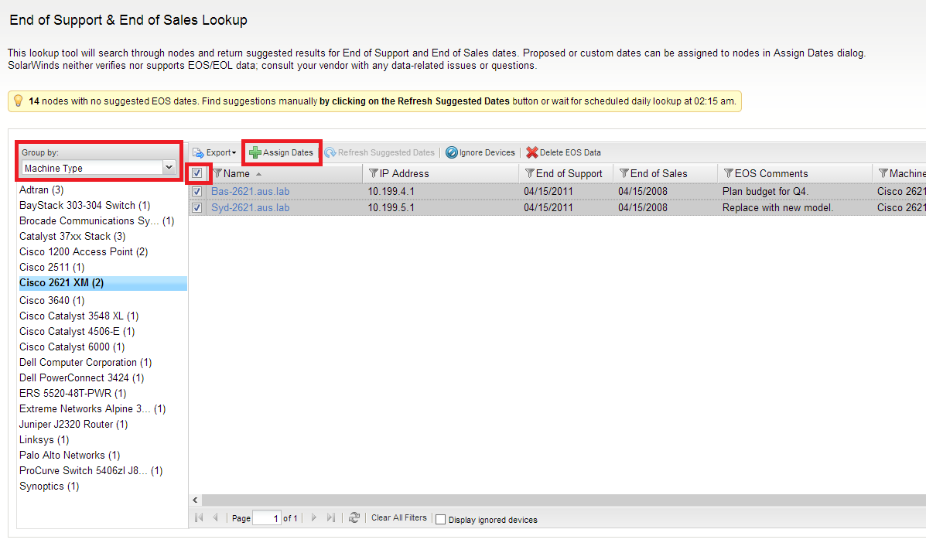
Task: Click Delete EOS Data
Action: coord(563,152)
